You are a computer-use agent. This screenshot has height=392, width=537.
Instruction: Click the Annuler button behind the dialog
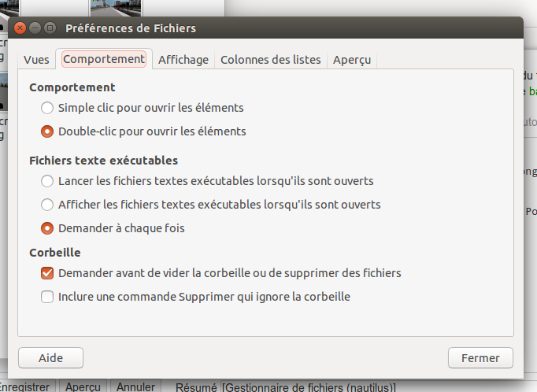point(136,387)
